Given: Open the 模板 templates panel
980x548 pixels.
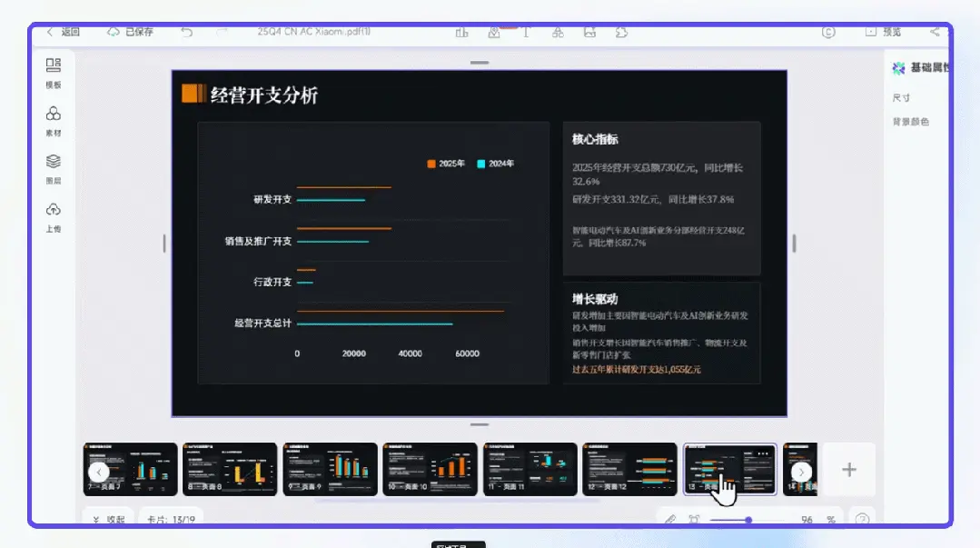Looking at the screenshot, I should point(52,73).
